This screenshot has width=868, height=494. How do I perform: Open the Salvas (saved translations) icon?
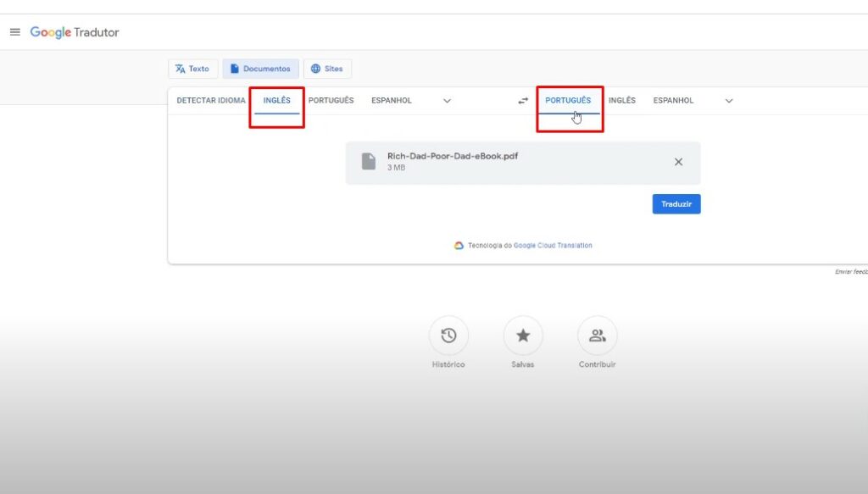point(523,336)
